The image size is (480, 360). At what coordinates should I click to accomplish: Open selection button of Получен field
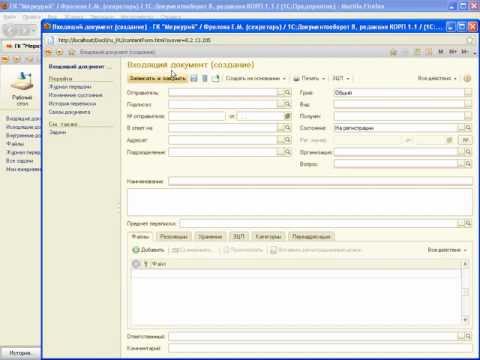[468, 116]
